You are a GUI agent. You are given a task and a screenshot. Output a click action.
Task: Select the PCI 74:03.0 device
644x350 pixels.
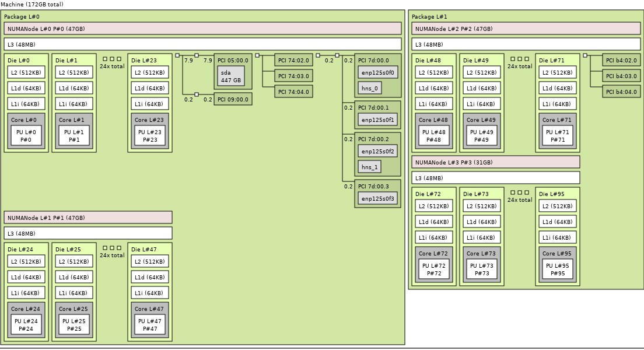point(293,76)
